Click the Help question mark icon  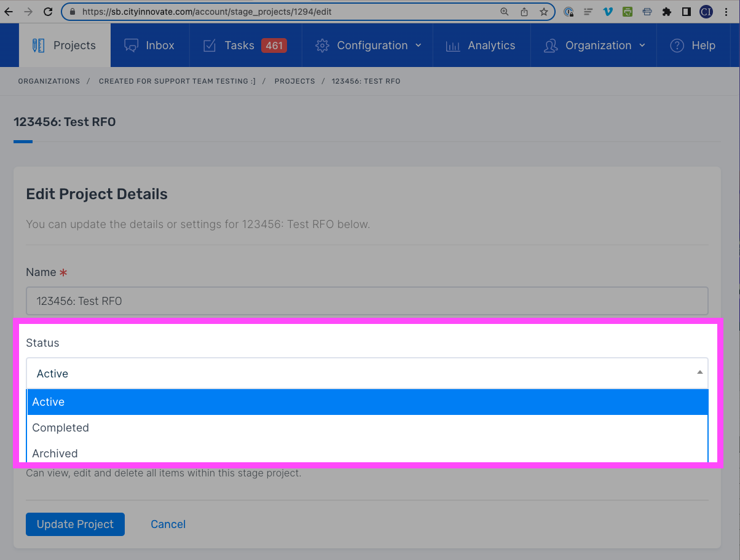[677, 45]
